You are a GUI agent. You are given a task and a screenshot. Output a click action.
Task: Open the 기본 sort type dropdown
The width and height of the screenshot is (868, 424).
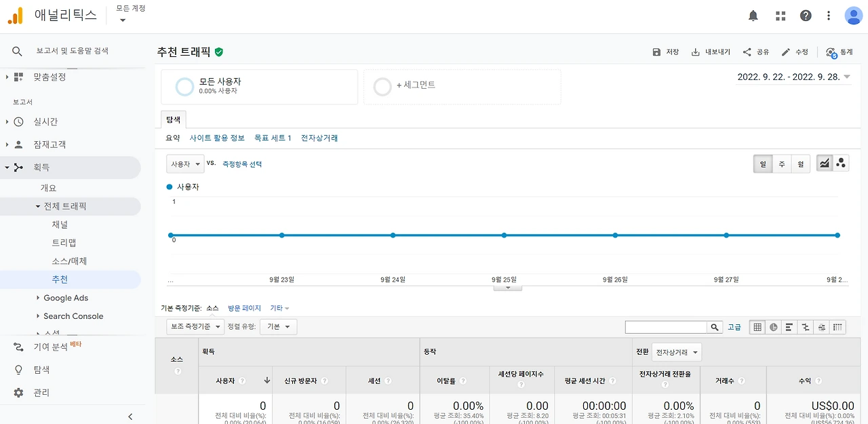point(278,327)
